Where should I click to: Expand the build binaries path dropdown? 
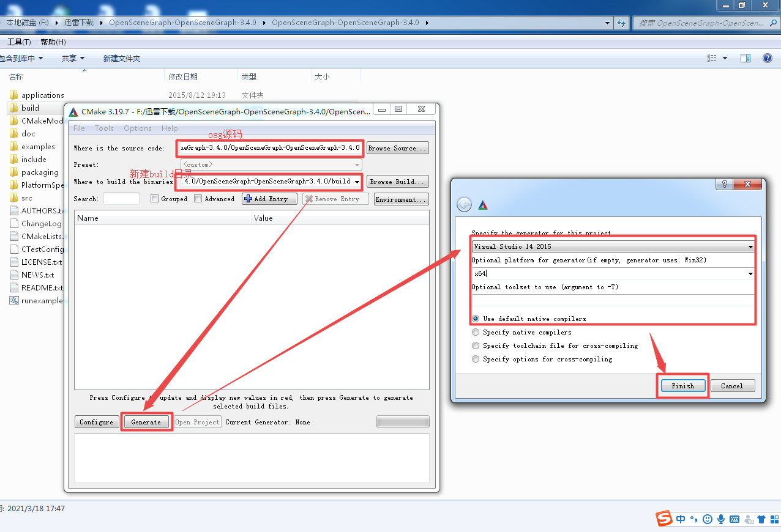pos(357,182)
